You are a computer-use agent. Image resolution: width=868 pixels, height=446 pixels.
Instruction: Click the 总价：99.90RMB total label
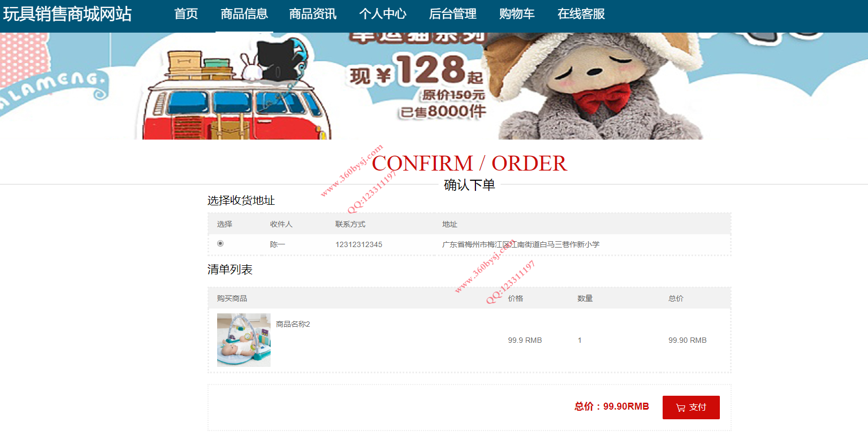(612, 406)
